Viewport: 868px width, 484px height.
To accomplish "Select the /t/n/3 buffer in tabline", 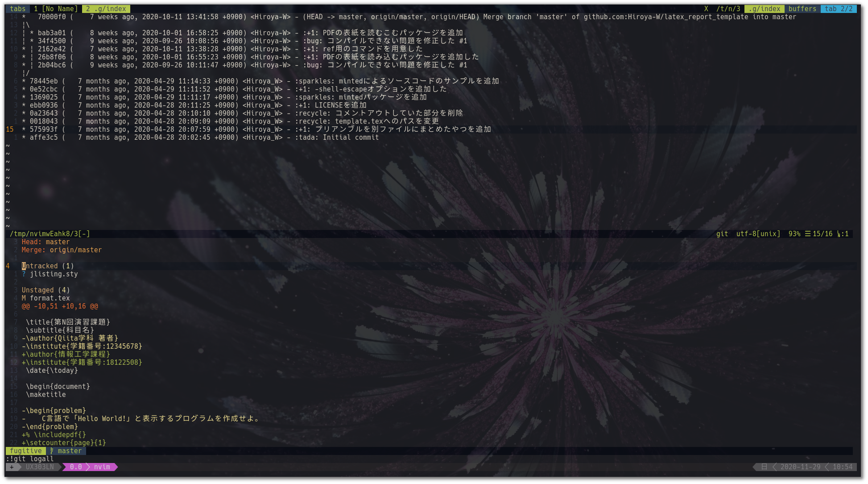I will click(x=728, y=9).
